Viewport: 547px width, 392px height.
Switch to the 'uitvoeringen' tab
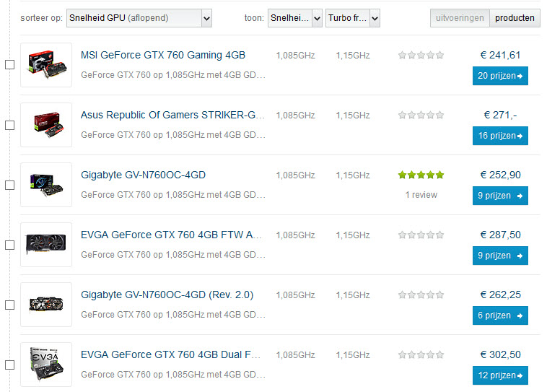[x=460, y=18]
